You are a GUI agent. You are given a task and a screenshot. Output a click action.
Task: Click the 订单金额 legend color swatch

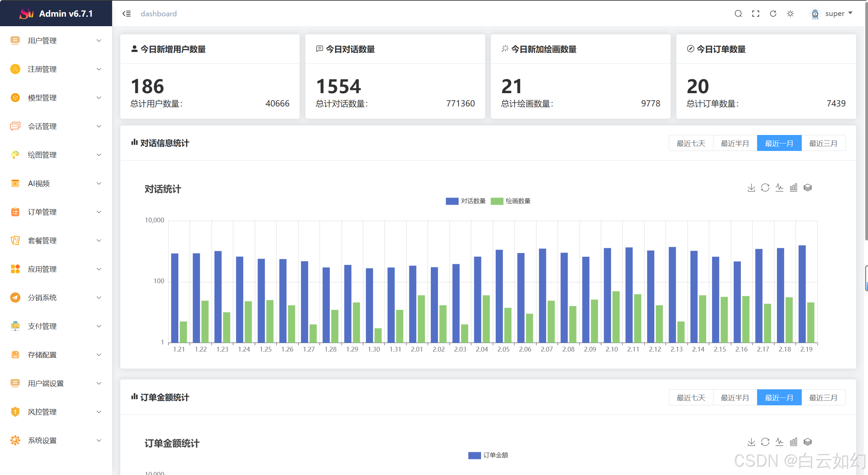pos(474,455)
